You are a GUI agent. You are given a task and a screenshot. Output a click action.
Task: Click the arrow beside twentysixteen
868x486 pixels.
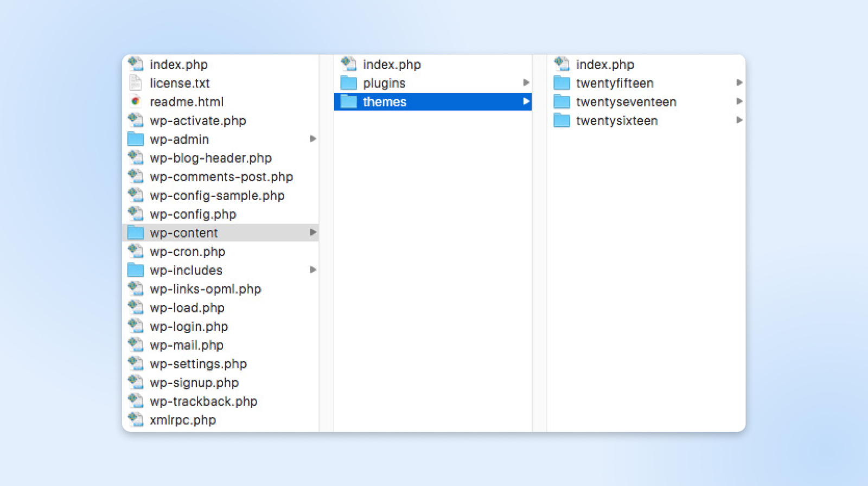(x=739, y=120)
